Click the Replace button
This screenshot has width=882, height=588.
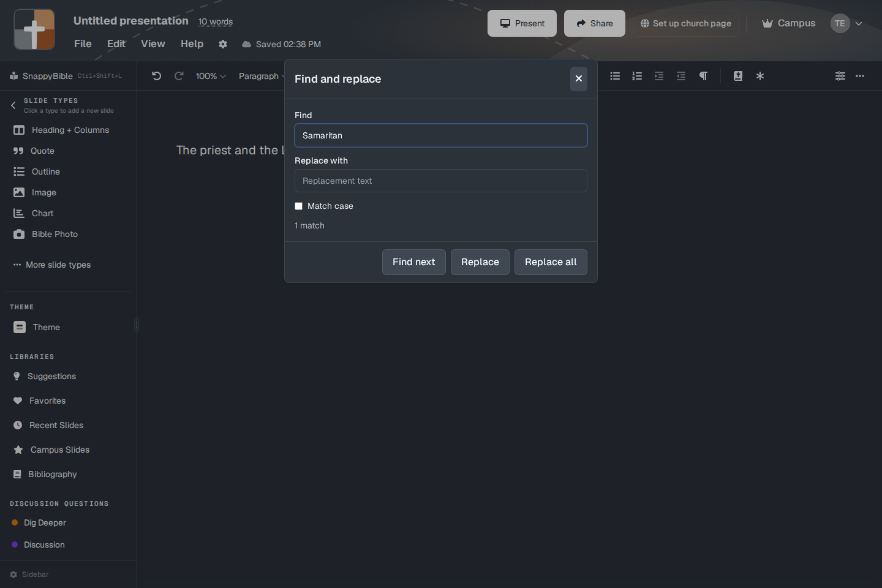[480, 262]
